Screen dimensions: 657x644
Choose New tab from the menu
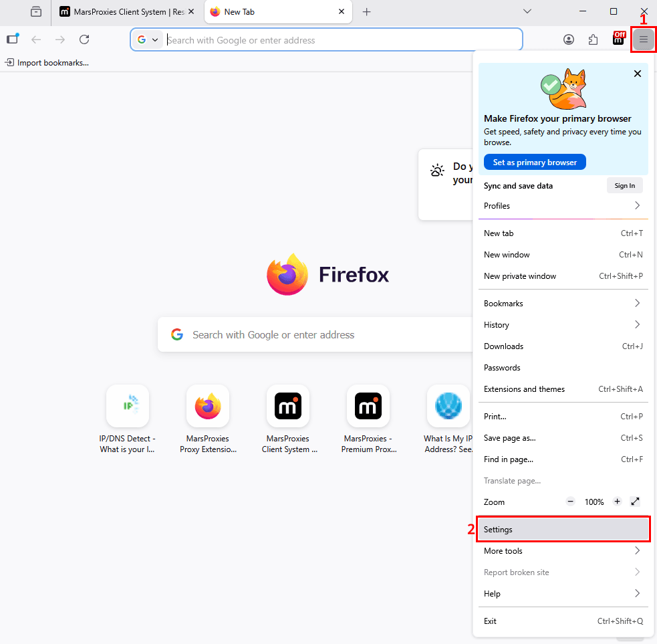(x=563, y=233)
